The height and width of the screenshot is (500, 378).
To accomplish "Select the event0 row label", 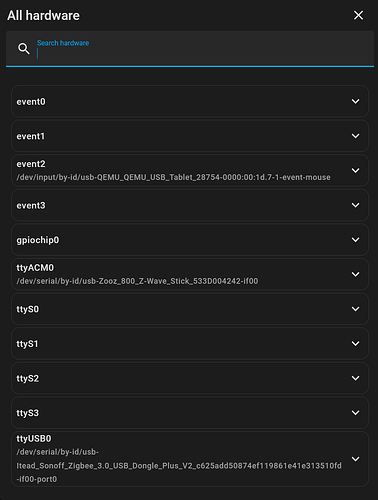I will [x=31, y=102].
